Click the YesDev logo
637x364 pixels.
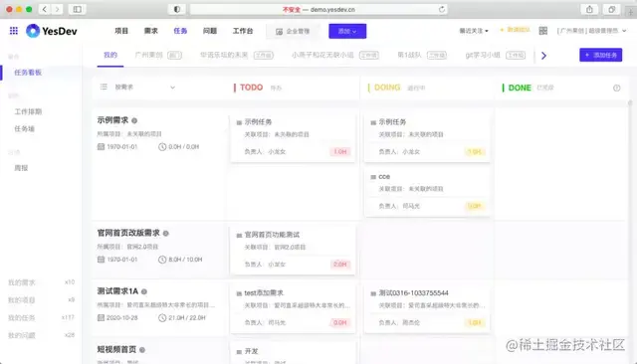pos(52,31)
